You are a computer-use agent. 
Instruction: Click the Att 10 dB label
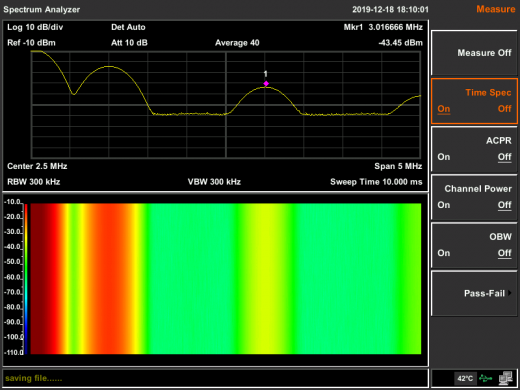(x=129, y=43)
